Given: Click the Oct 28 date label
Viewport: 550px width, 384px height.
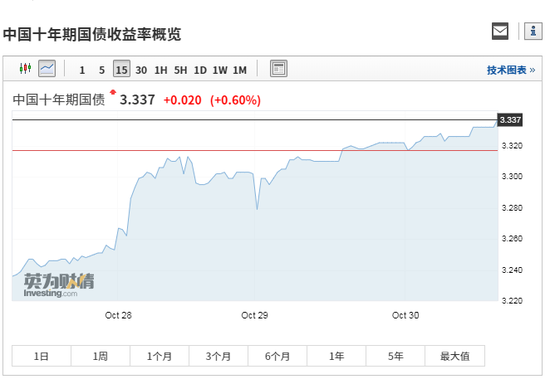Looking at the screenshot, I should click(118, 315).
